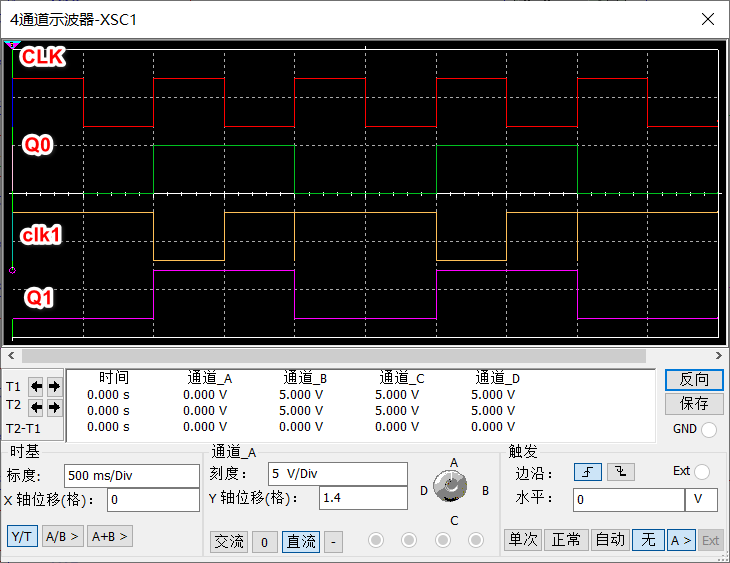Enable the Ext trigger radio button
The width and height of the screenshot is (730, 563).
click(x=702, y=472)
